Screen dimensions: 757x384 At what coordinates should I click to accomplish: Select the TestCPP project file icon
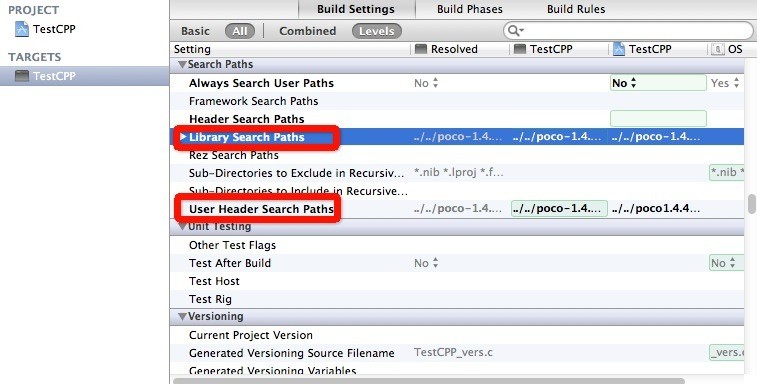click(22, 29)
